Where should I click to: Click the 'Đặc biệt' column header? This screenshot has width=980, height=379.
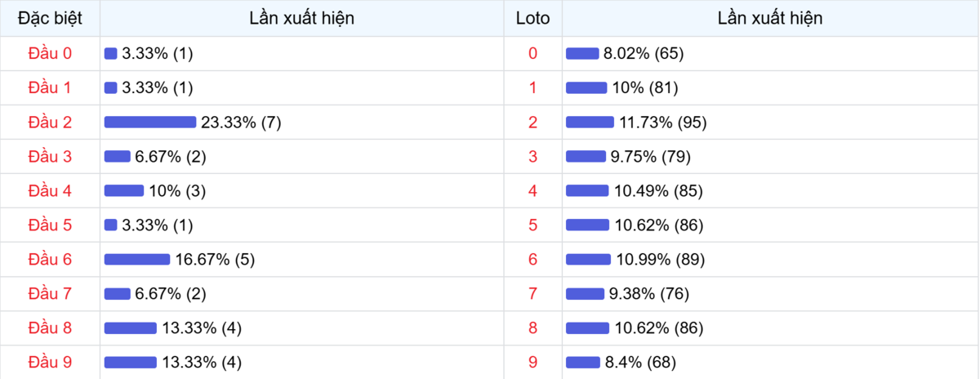(x=50, y=18)
